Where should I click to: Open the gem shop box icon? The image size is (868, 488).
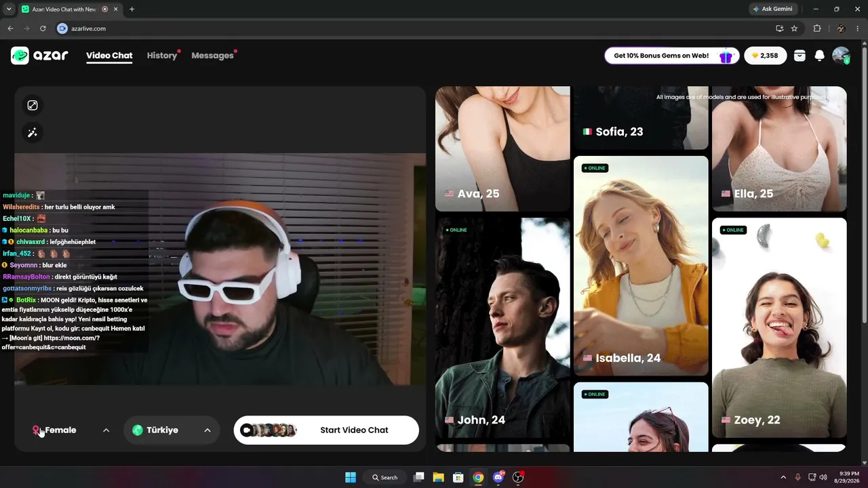coord(800,56)
